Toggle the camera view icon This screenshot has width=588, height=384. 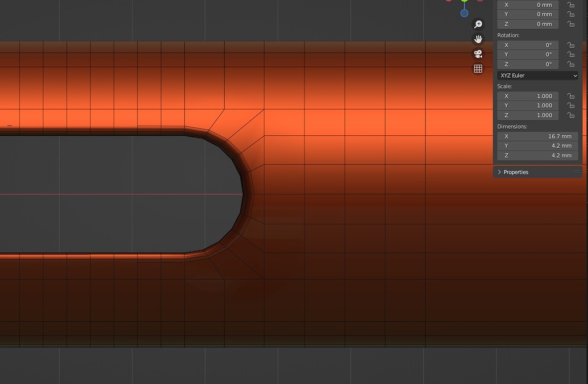tap(478, 54)
